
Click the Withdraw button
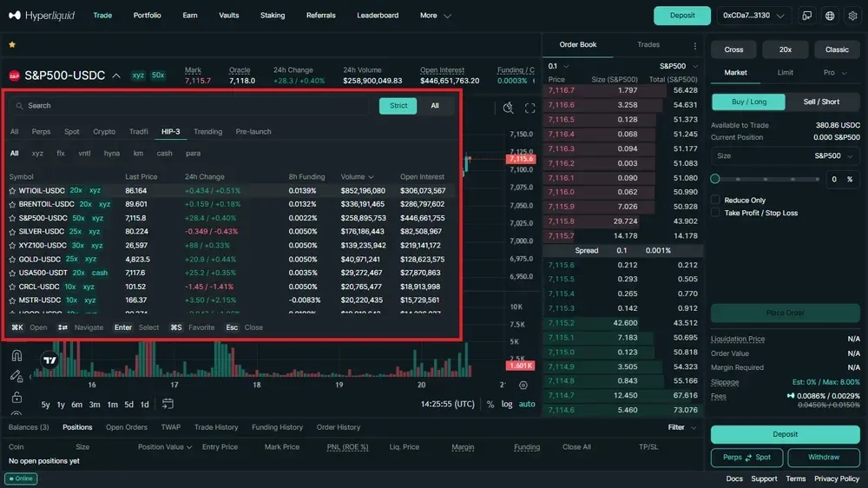tap(824, 458)
